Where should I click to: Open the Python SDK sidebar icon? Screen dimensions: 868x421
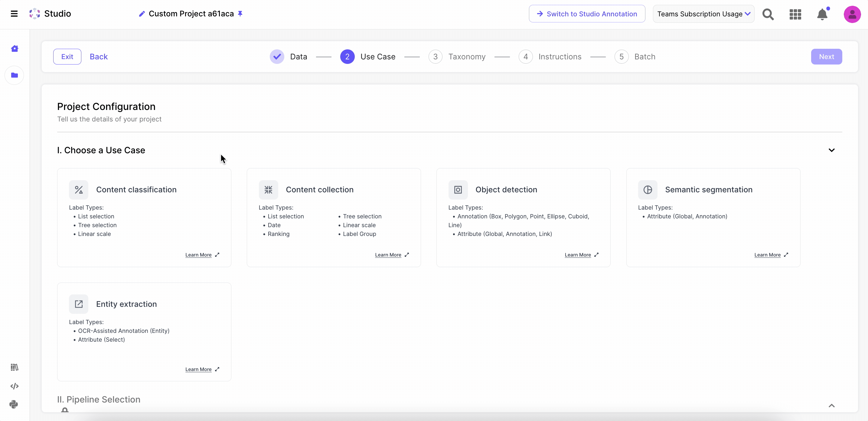[14, 404]
